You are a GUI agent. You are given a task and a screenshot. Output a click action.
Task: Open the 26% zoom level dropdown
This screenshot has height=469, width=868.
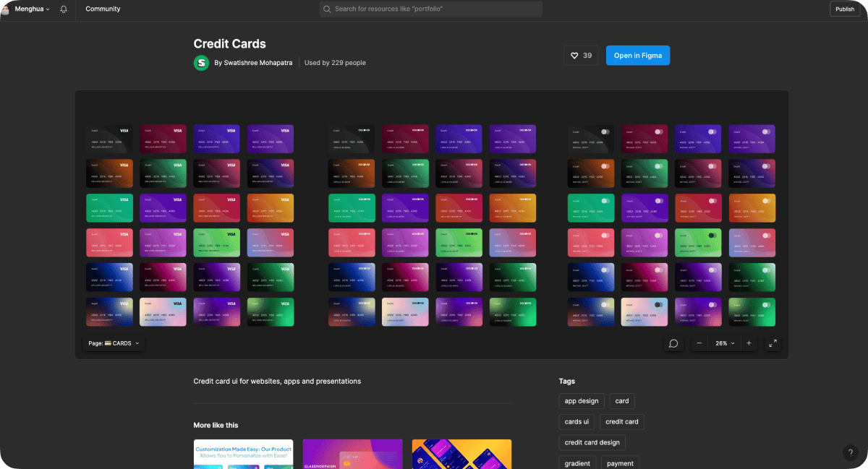click(724, 343)
